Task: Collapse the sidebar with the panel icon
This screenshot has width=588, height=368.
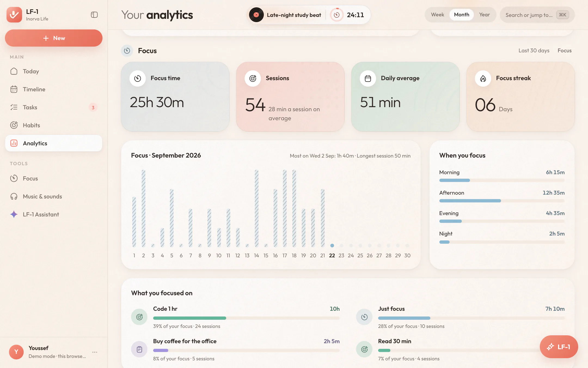Action: [94, 15]
